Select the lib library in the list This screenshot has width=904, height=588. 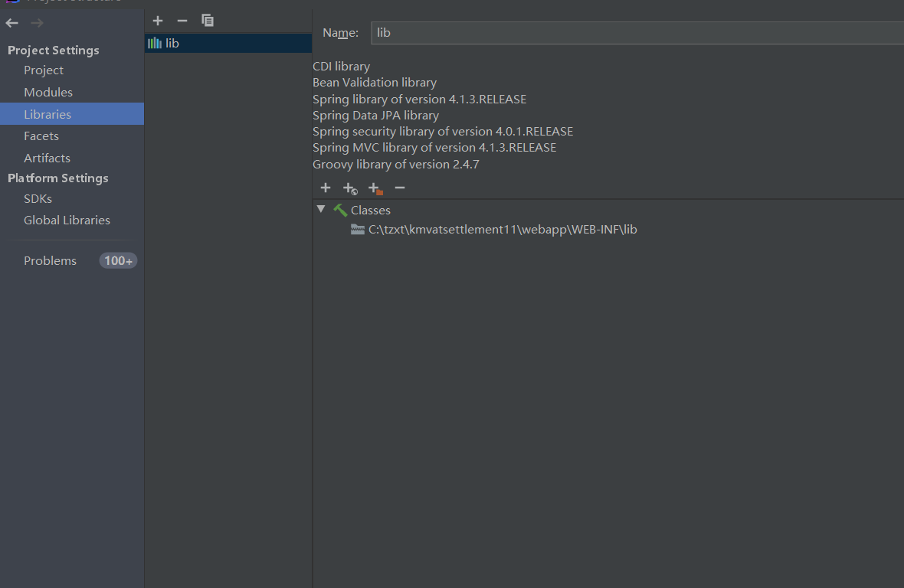[228, 43]
